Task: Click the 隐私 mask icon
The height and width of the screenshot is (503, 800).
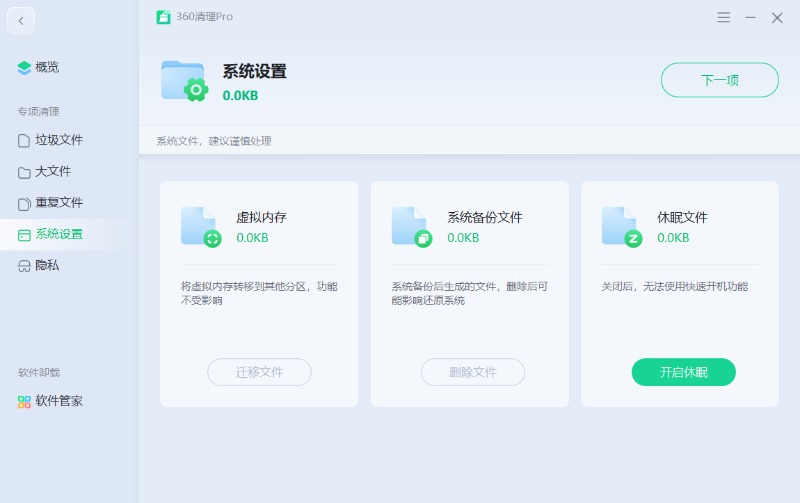Action: [x=24, y=266]
